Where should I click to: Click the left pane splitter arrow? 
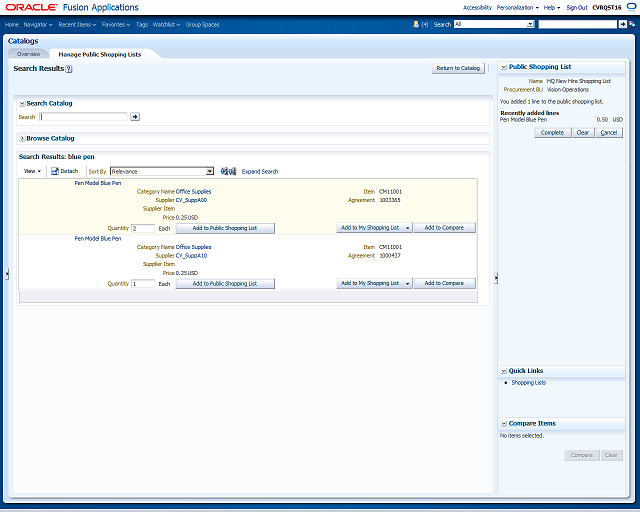tap(7, 274)
